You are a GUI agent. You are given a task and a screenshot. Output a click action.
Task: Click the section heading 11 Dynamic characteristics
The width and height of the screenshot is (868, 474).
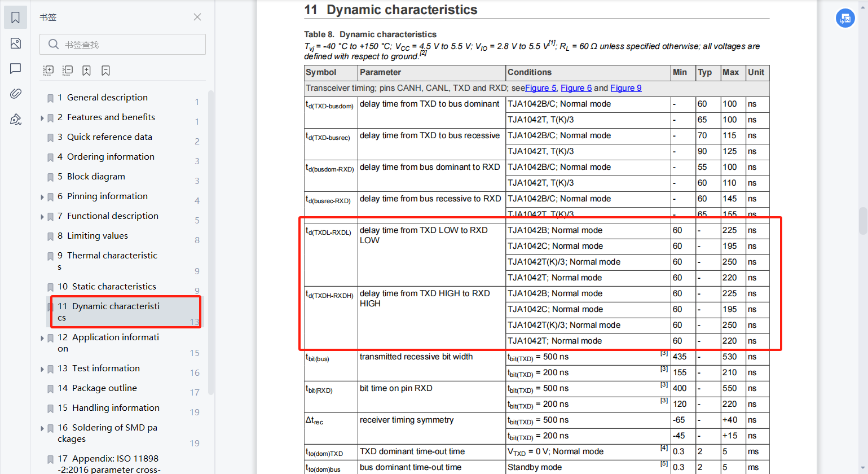[x=391, y=10]
